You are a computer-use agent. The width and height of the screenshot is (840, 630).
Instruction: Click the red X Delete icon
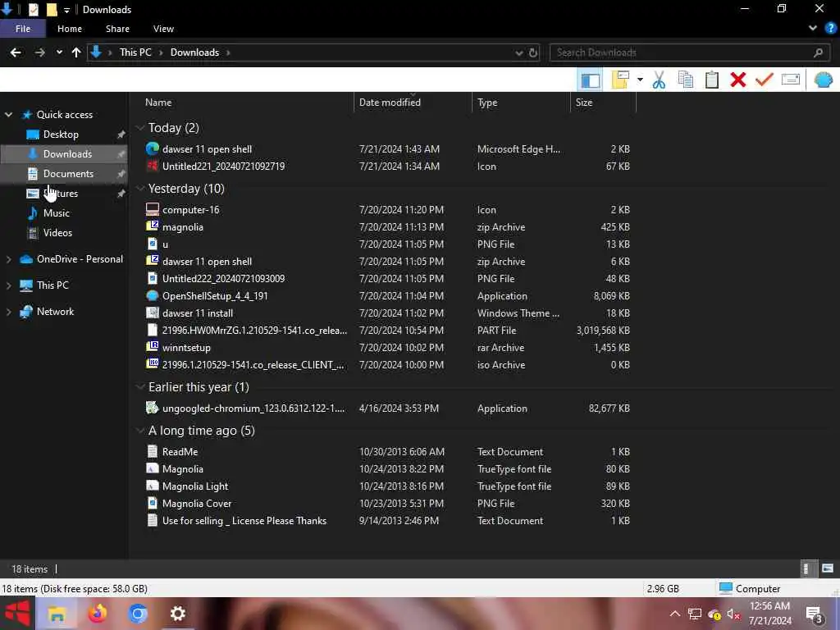click(738, 80)
